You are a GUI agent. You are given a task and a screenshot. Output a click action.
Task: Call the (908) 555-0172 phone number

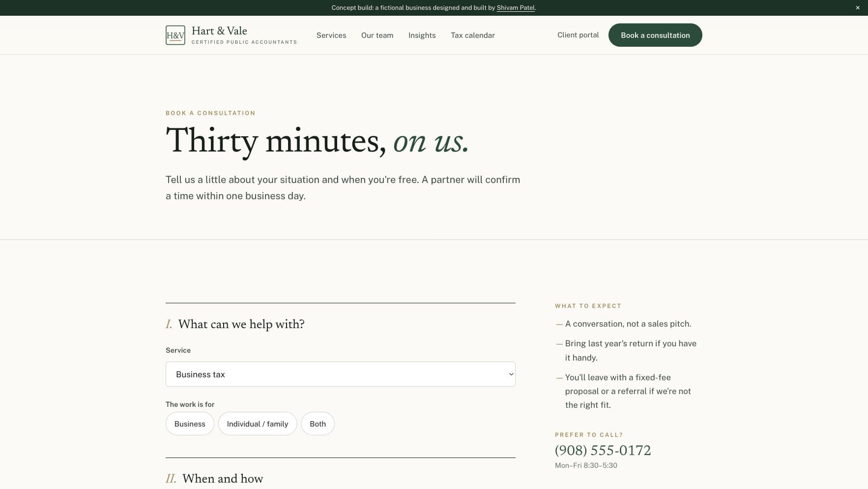click(603, 450)
